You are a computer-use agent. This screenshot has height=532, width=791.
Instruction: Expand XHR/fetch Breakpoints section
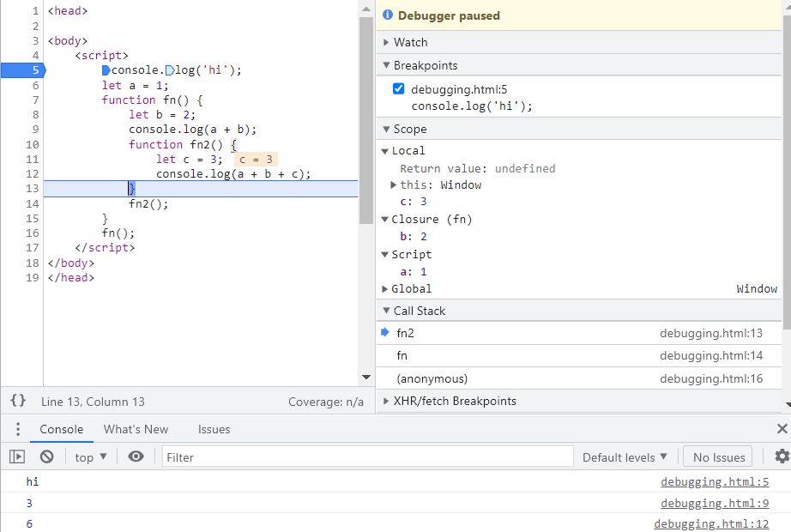tap(386, 401)
